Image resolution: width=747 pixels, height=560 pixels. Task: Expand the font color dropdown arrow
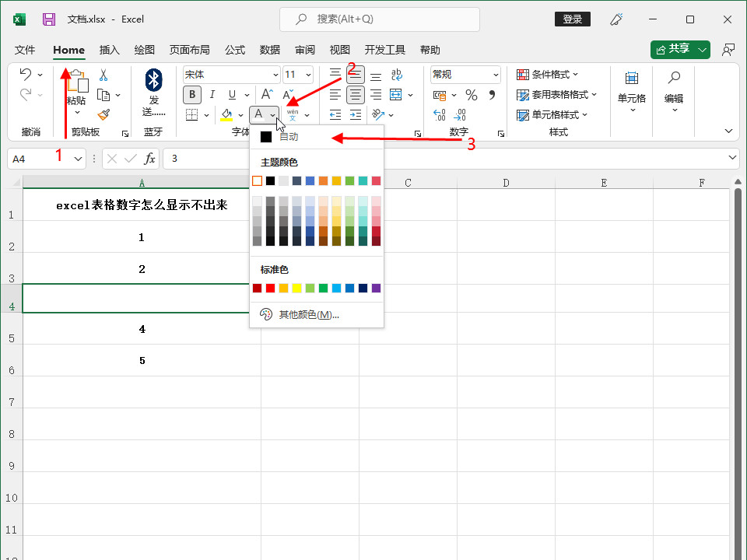coord(272,115)
